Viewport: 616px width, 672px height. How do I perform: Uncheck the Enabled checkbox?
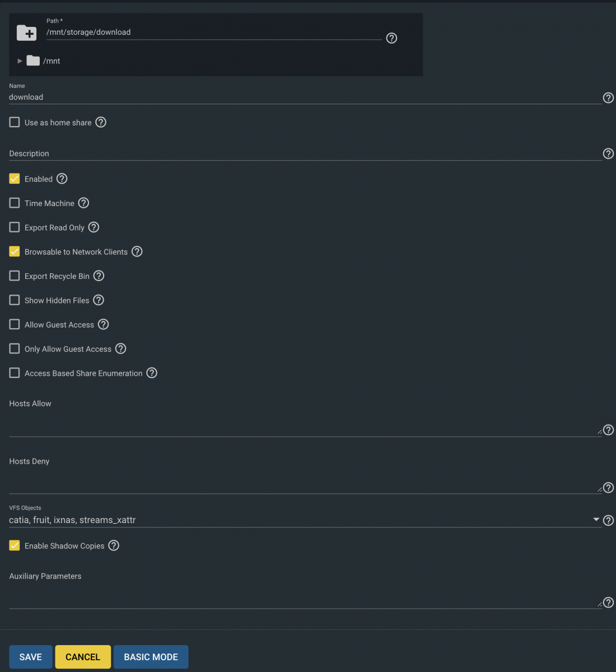(15, 179)
